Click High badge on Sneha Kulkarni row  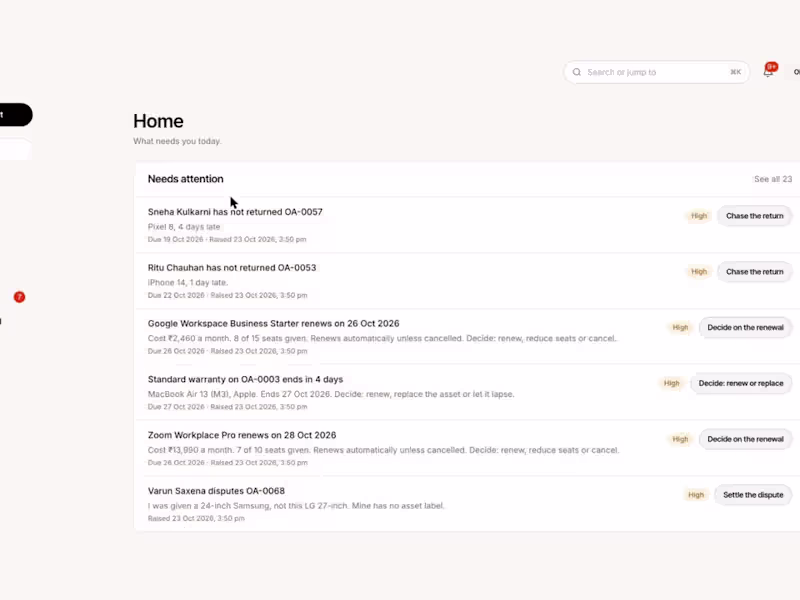(x=699, y=216)
